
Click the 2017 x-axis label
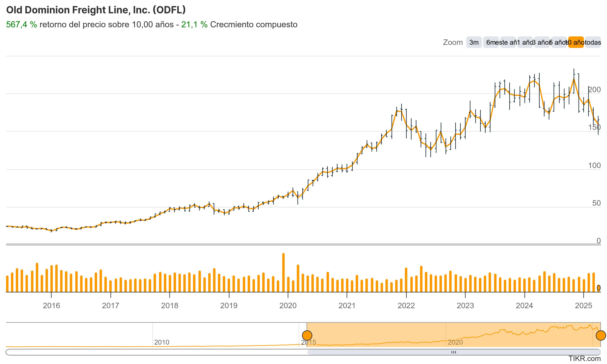pyautogui.click(x=110, y=305)
